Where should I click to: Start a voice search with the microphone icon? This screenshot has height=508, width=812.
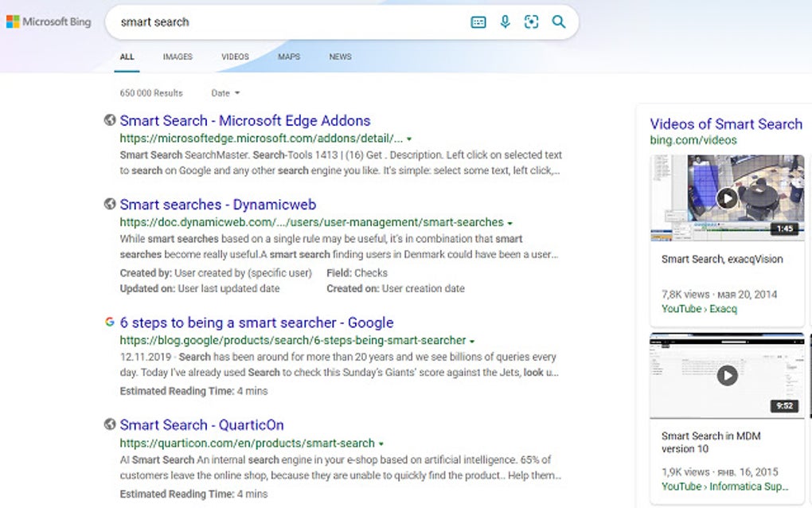tap(505, 21)
